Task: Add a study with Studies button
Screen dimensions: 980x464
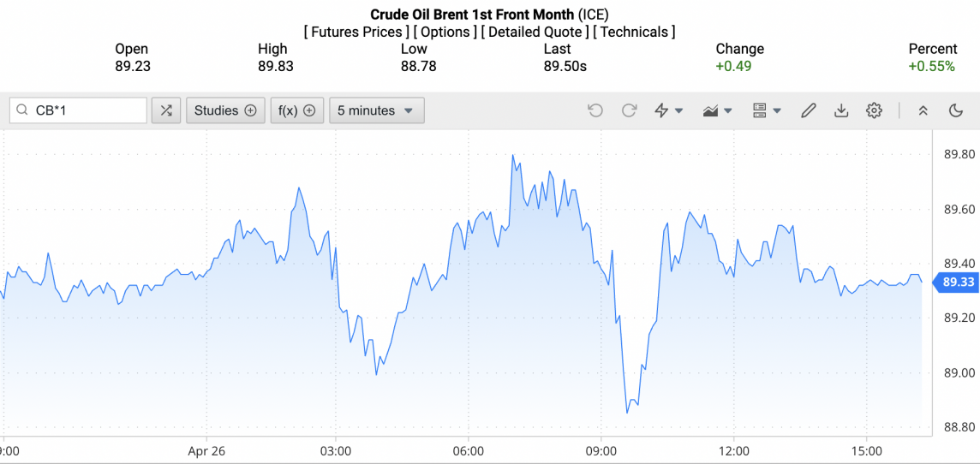Action: [225, 110]
